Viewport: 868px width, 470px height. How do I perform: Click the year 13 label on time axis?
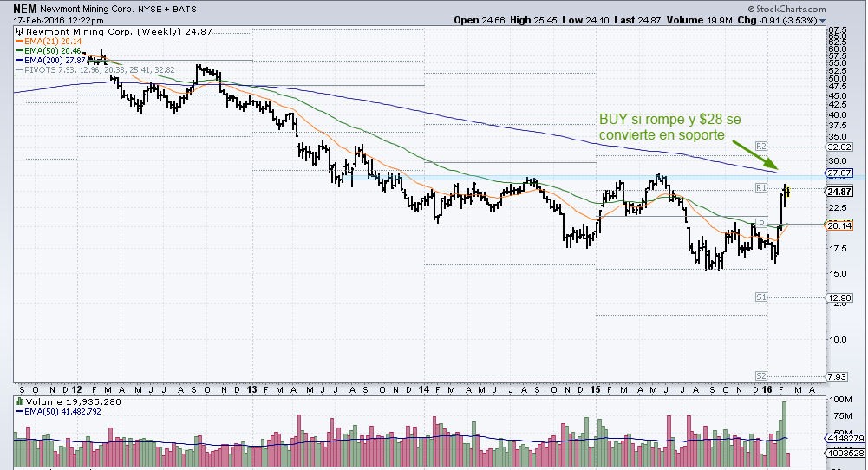(251, 389)
